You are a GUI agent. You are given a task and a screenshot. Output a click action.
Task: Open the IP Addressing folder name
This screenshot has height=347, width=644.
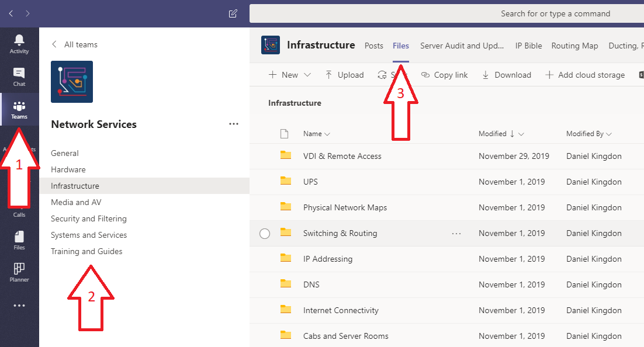[x=328, y=259]
